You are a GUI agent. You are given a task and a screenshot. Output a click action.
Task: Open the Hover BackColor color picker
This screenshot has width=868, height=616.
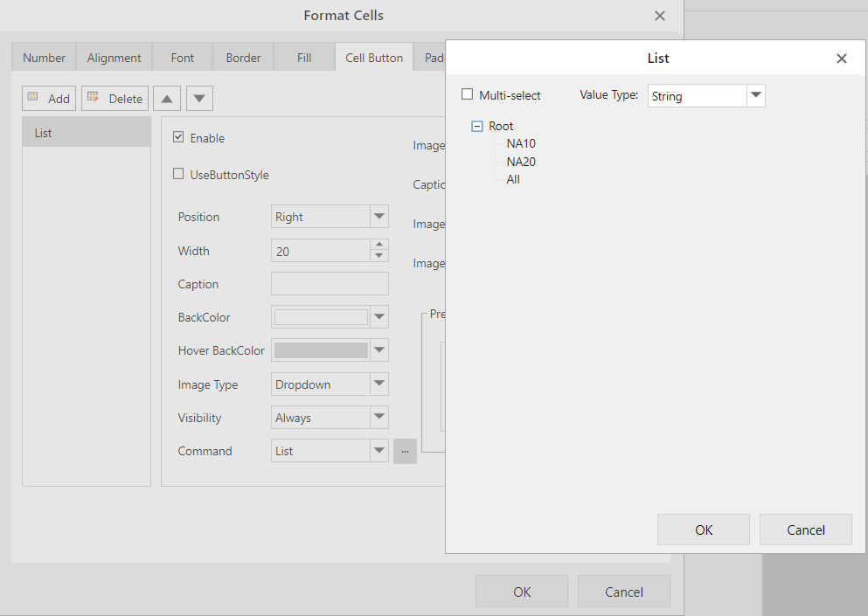click(378, 350)
